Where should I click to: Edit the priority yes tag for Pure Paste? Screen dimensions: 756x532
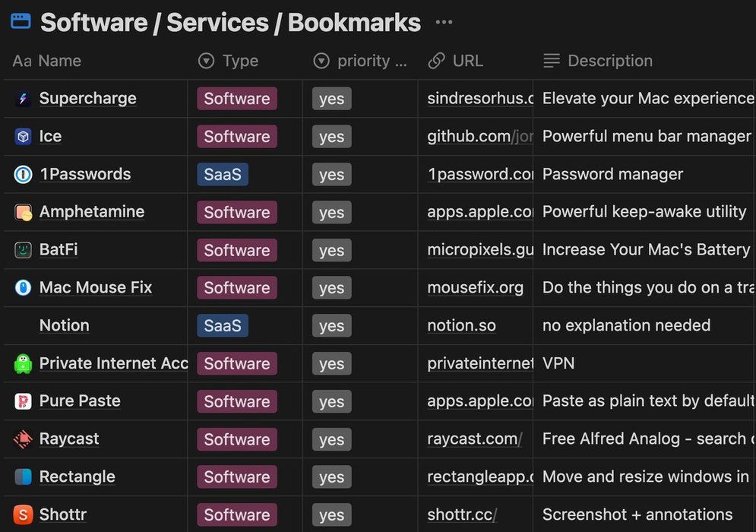point(332,401)
